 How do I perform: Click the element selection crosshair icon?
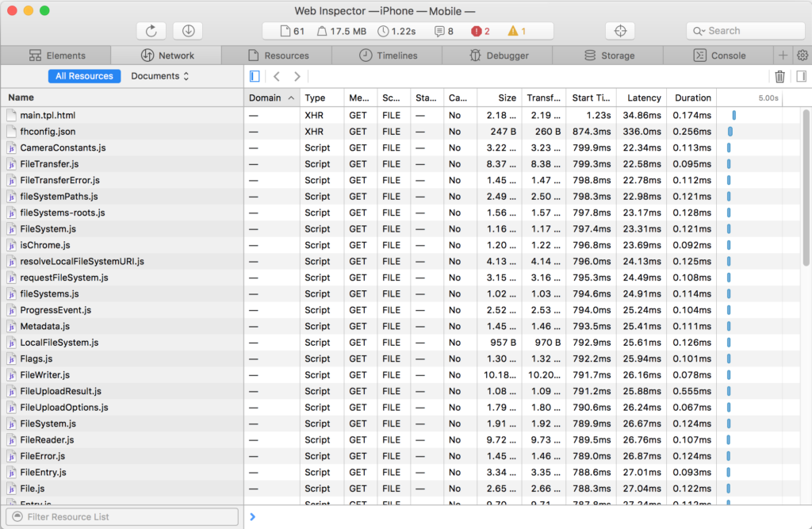620,31
